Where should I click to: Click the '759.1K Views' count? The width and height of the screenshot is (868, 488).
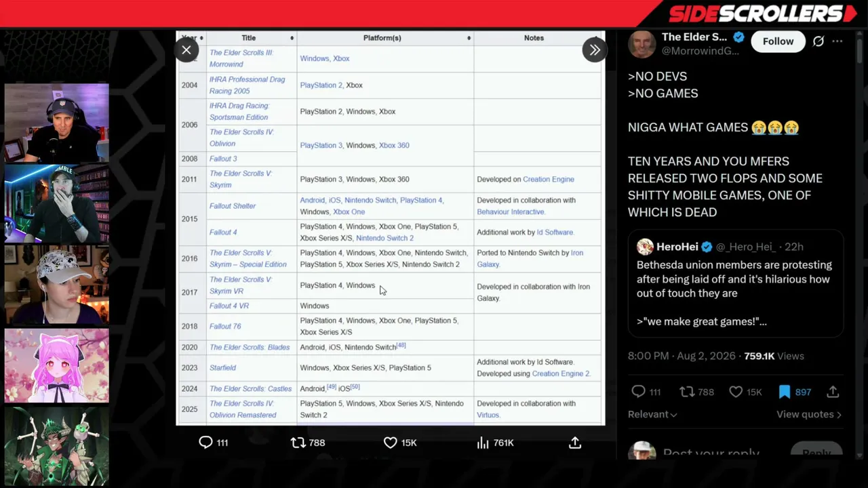(x=774, y=356)
